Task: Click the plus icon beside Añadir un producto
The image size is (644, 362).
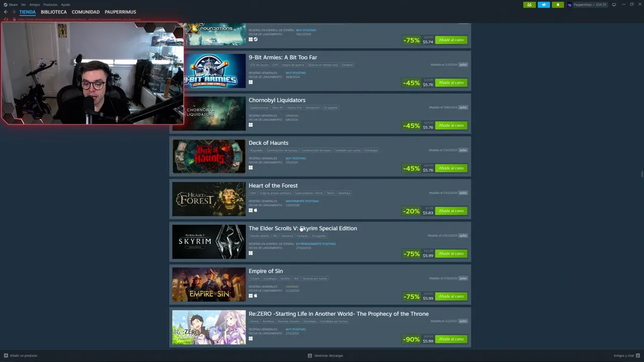Action: coord(6,355)
